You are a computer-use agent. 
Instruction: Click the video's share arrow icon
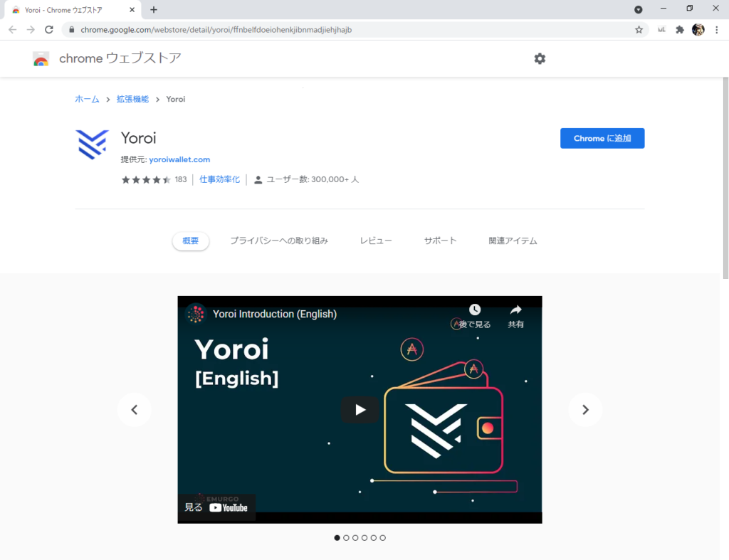[515, 310]
